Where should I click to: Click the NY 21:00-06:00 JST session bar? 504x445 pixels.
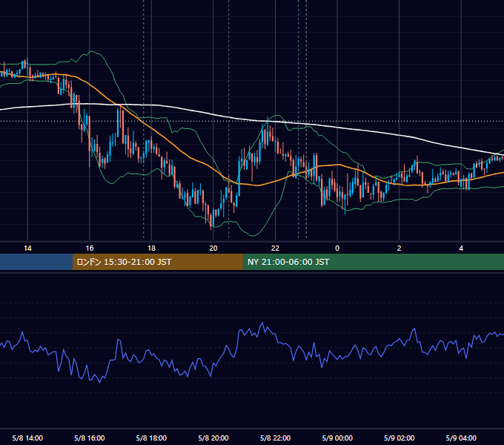[x=373, y=262]
